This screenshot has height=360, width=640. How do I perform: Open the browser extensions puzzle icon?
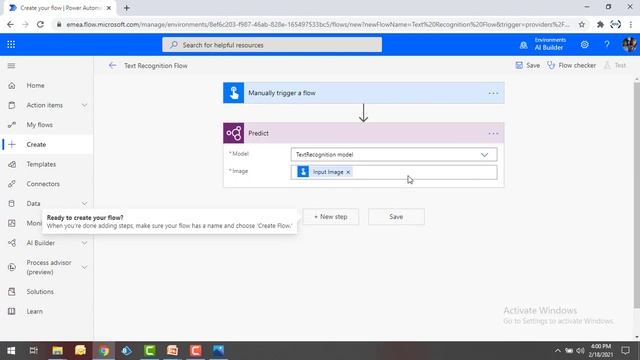[600, 24]
